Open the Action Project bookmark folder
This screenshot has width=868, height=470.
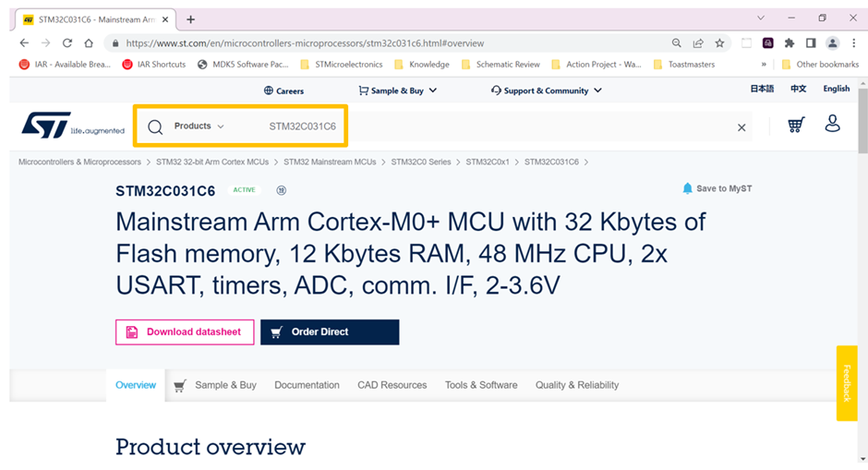click(x=597, y=65)
